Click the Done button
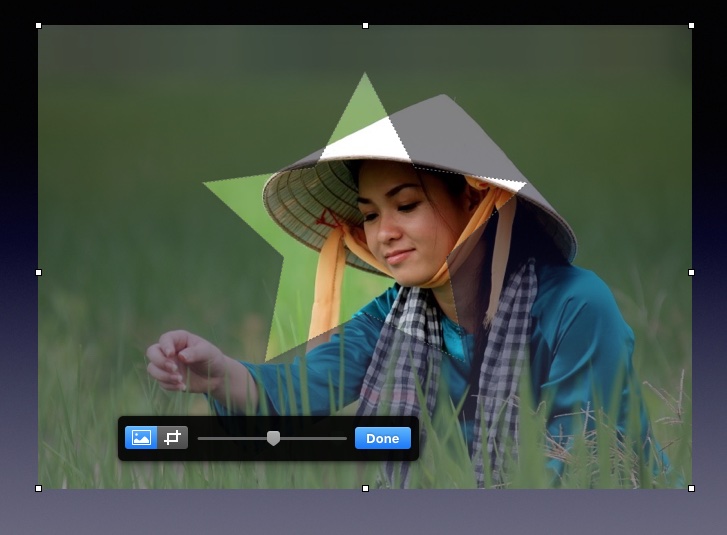 (x=382, y=438)
